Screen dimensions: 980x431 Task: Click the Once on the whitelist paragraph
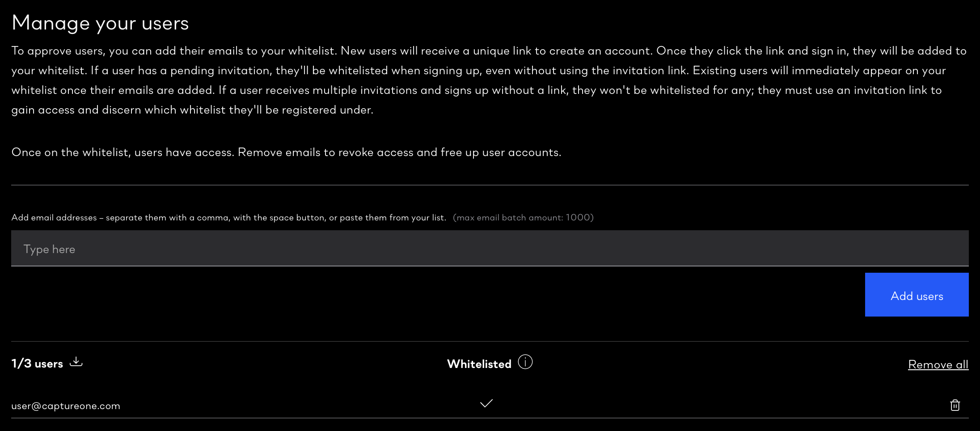pyautogui.click(x=286, y=152)
